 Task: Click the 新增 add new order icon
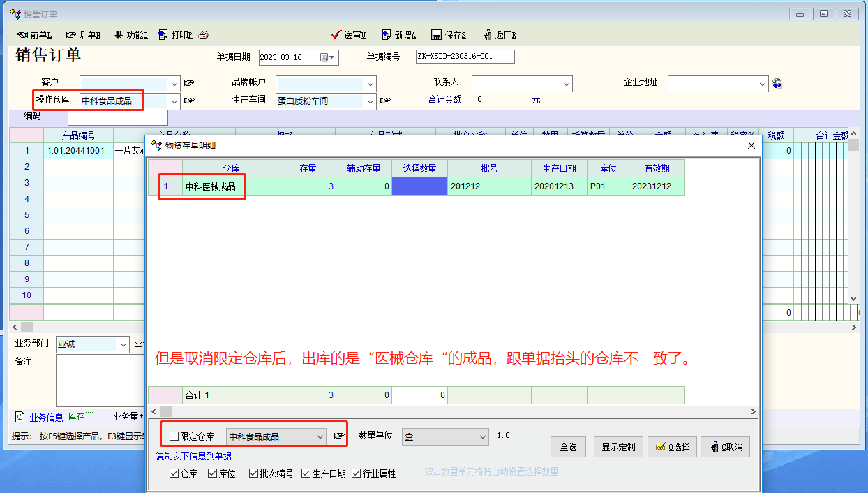pos(386,35)
